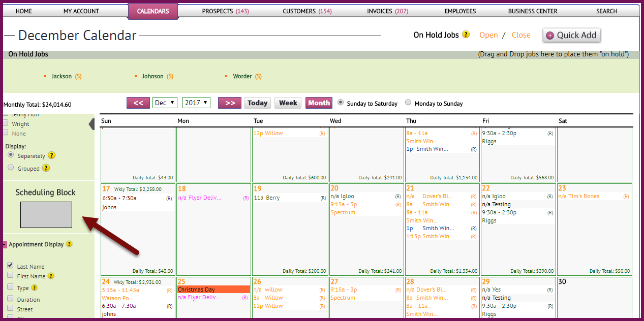Switch to Week view
644x321 pixels.
click(288, 103)
